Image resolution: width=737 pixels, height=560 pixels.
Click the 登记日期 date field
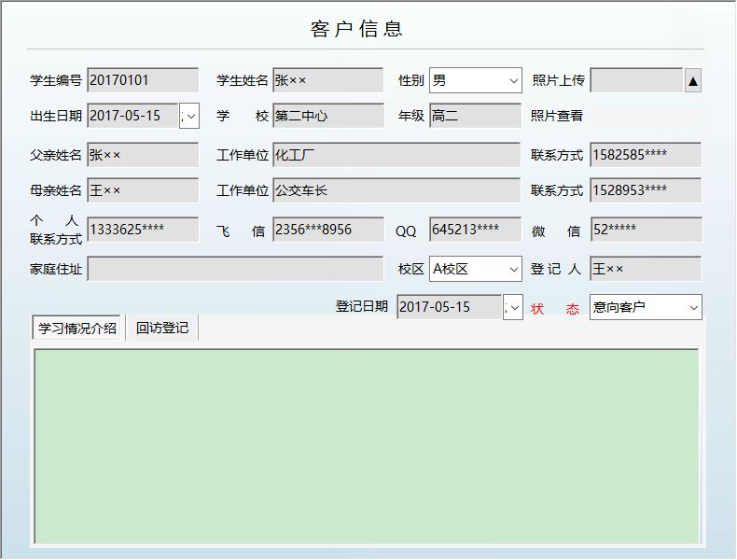click(450, 307)
